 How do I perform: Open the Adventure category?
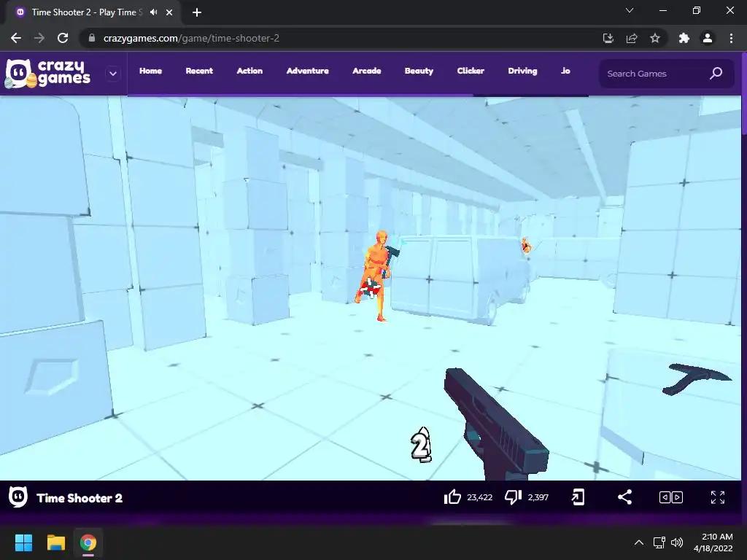307,71
